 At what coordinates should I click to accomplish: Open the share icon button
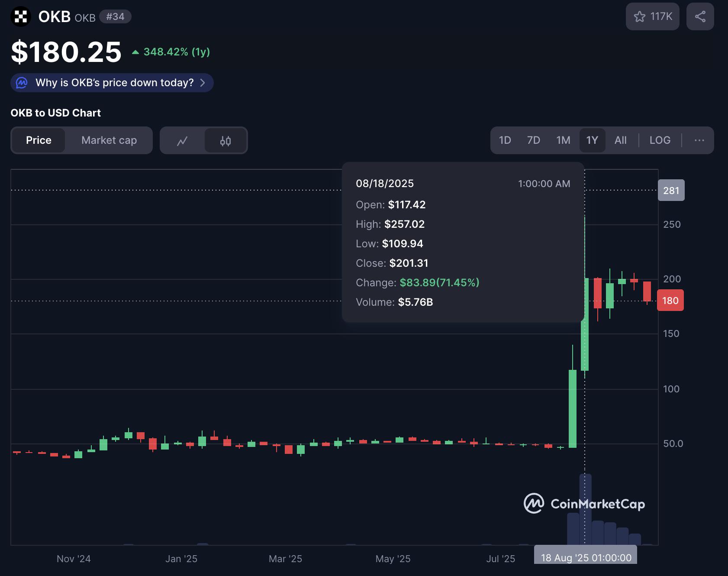[700, 16]
